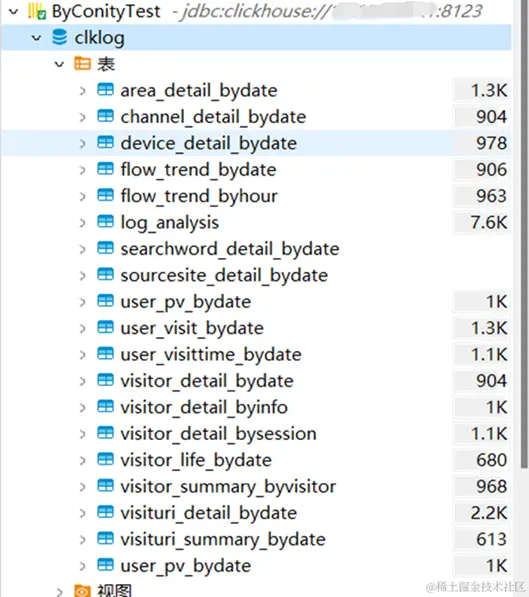
Task: Expand the flow_trend_byhour table
Action: [x=82, y=196]
